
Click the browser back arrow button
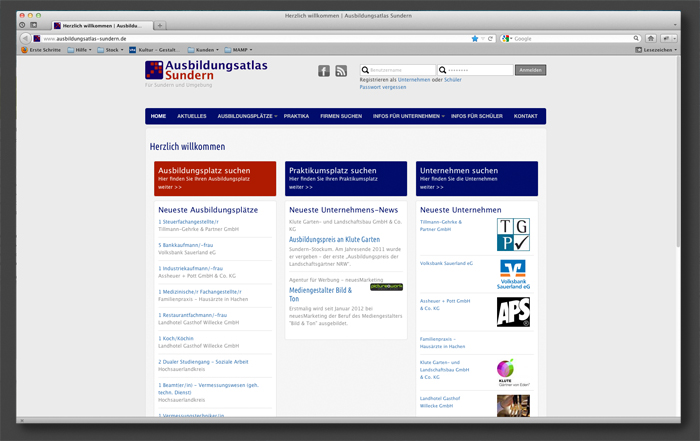tap(26, 38)
